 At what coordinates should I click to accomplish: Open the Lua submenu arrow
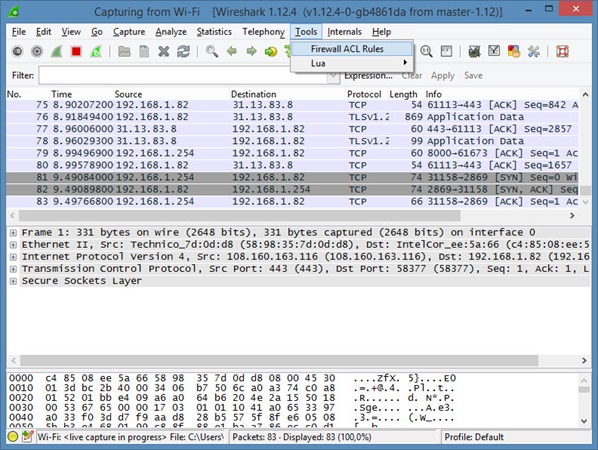(x=406, y=63)
